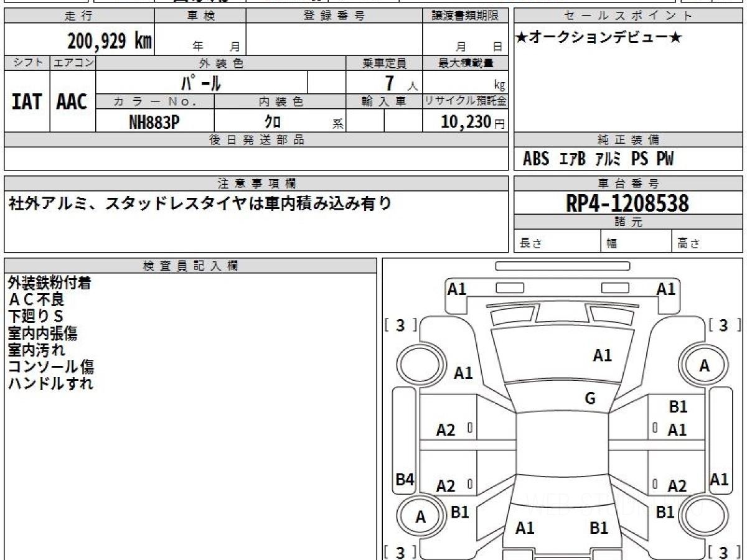Screen dimensions: 747x560
Task: Click the 高さ dimension label
Action: click(689, 244)
